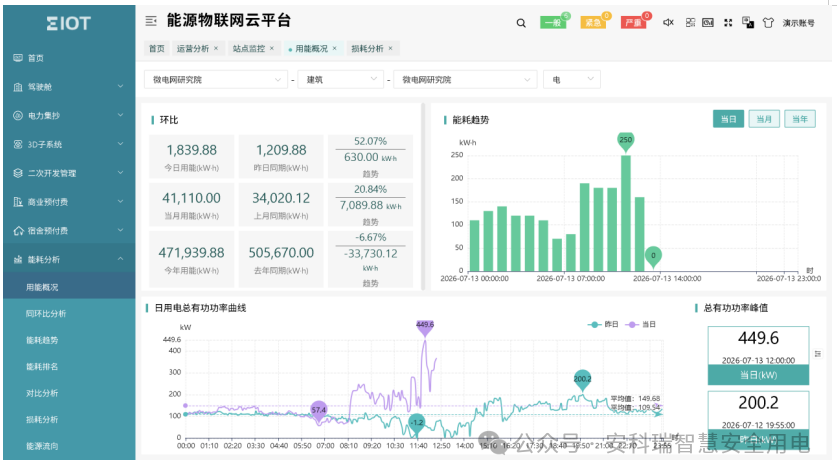Click the 250 peak marker on bar chart

626,141
